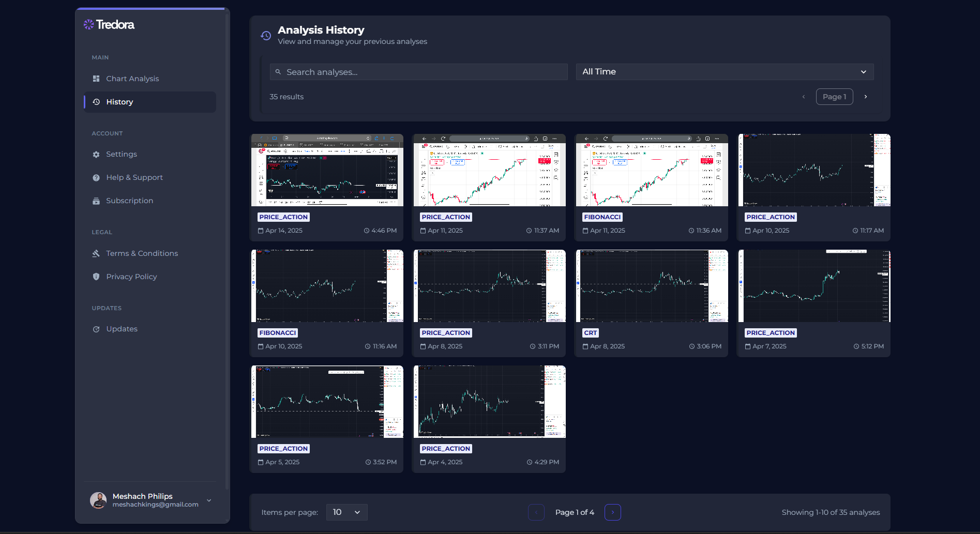Click the Privacy Policy shield icon
The image size is (980, 534).
pyautogui.click(x=96, y=277)
